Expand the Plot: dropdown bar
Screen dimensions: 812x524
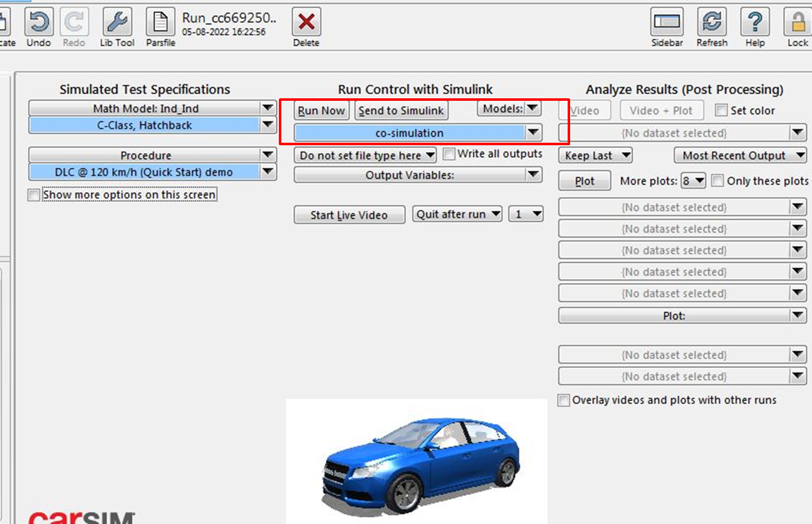click(x=682, y=316)
